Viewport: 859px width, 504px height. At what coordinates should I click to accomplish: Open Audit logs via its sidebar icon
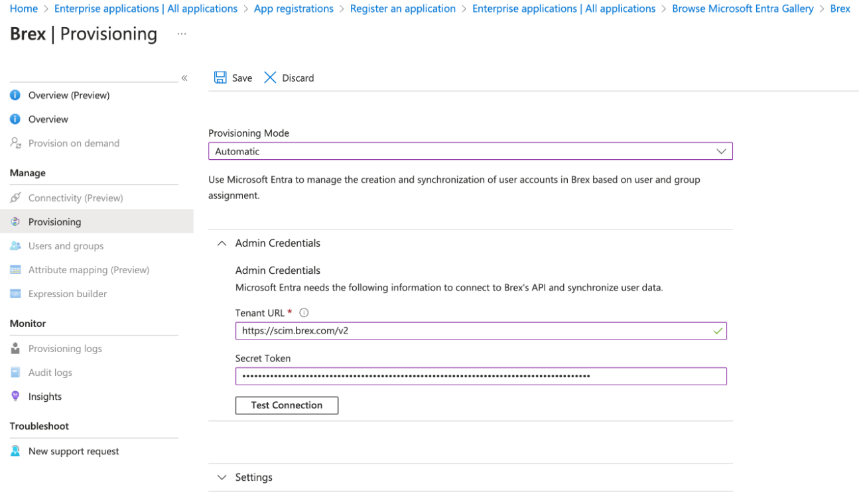[x=17, y=372]
